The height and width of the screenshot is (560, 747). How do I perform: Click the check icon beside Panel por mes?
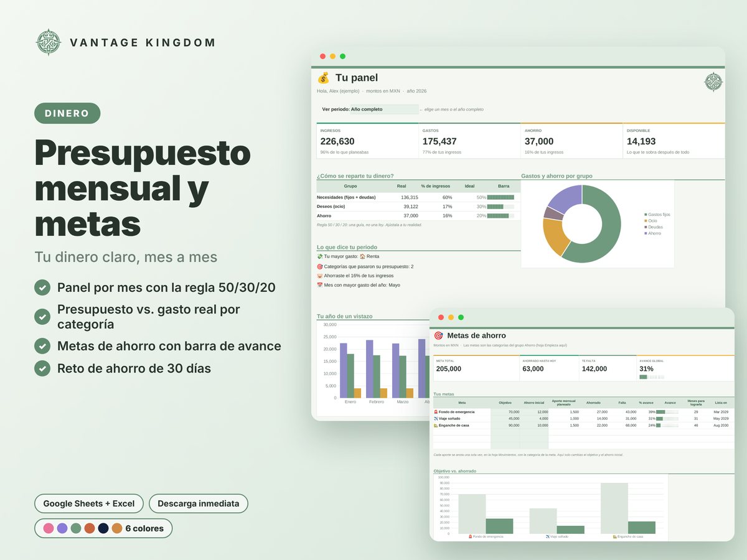(42, 287)
